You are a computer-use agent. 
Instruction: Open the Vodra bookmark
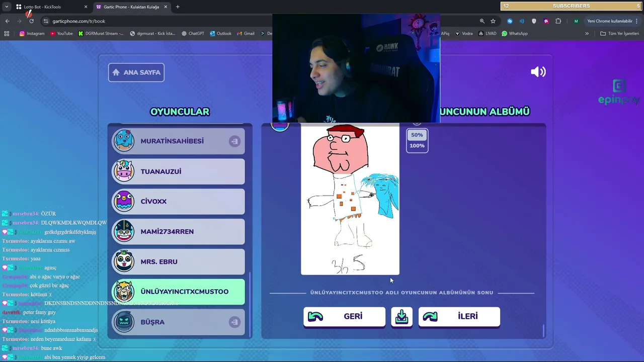[463, 34]
